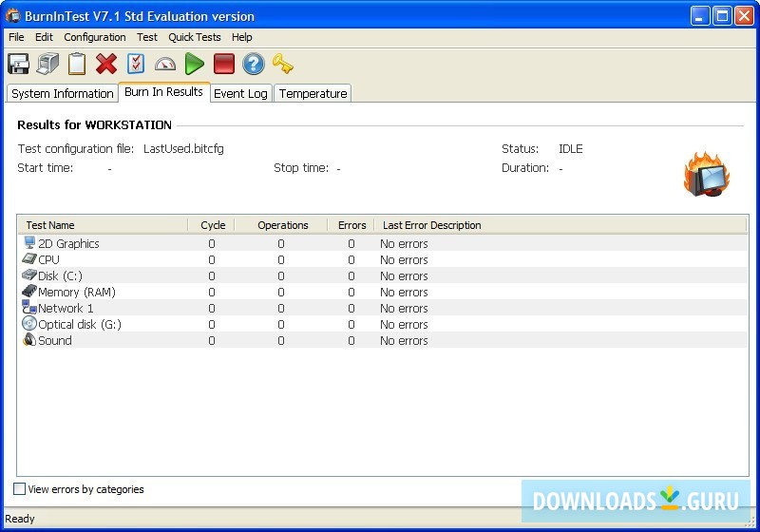Screen dimensions: 760x532
Task: Select the Optical disk (G:) row
Action: 79,324
